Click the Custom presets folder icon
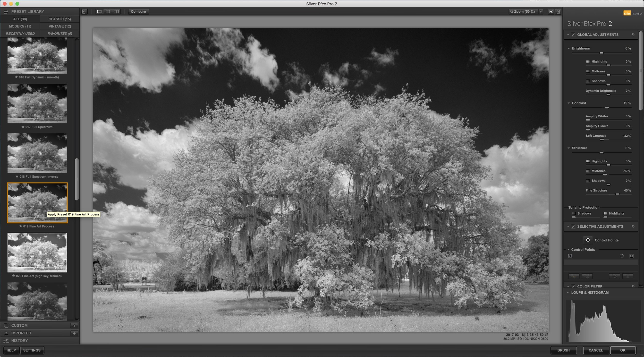This screenshot has height=357, width=644. (6, 326)
